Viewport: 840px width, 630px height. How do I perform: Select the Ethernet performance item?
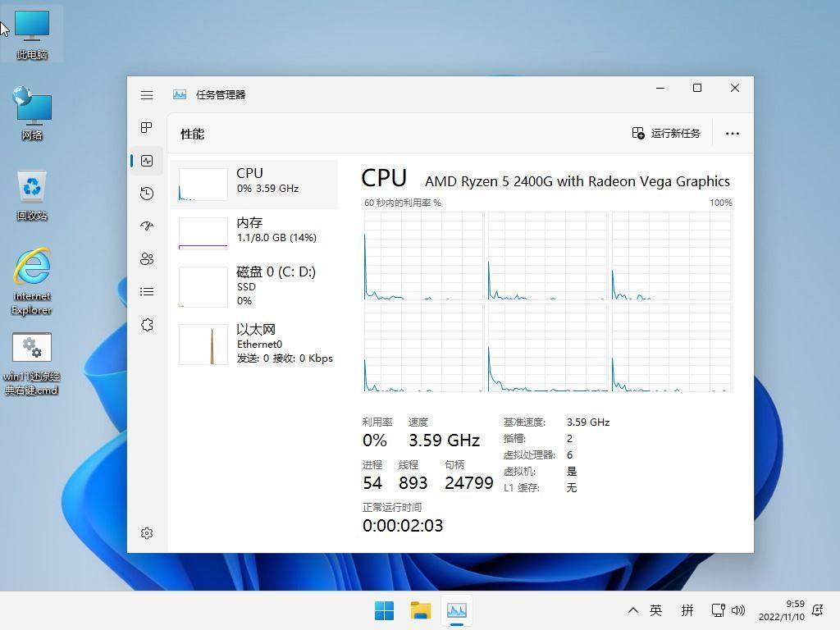[254, 344]
